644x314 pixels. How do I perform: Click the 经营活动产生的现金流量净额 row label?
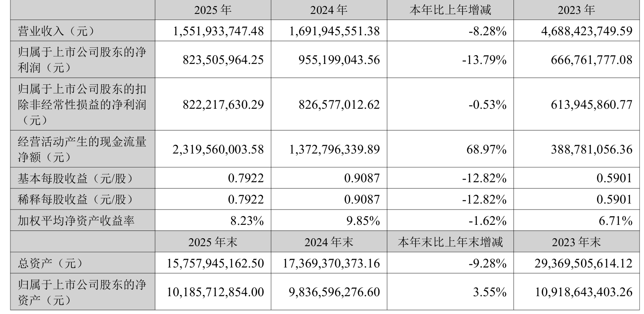pos(82,149)
